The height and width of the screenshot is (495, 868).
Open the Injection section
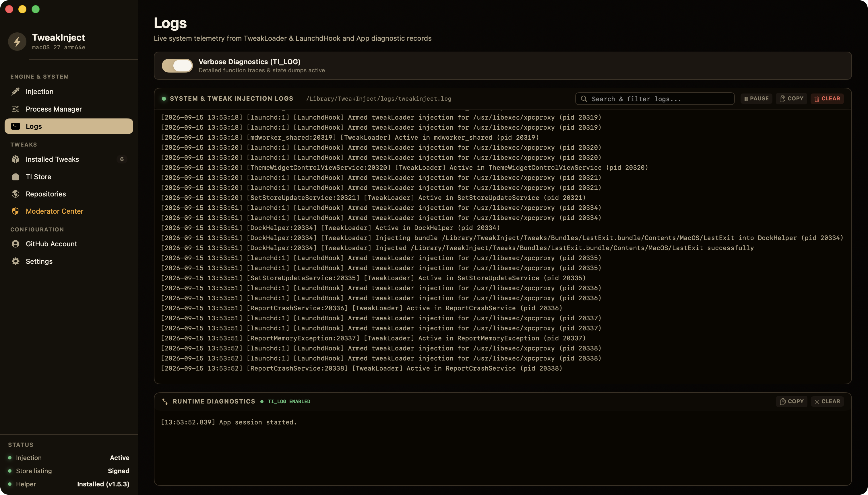coord(69,91)
